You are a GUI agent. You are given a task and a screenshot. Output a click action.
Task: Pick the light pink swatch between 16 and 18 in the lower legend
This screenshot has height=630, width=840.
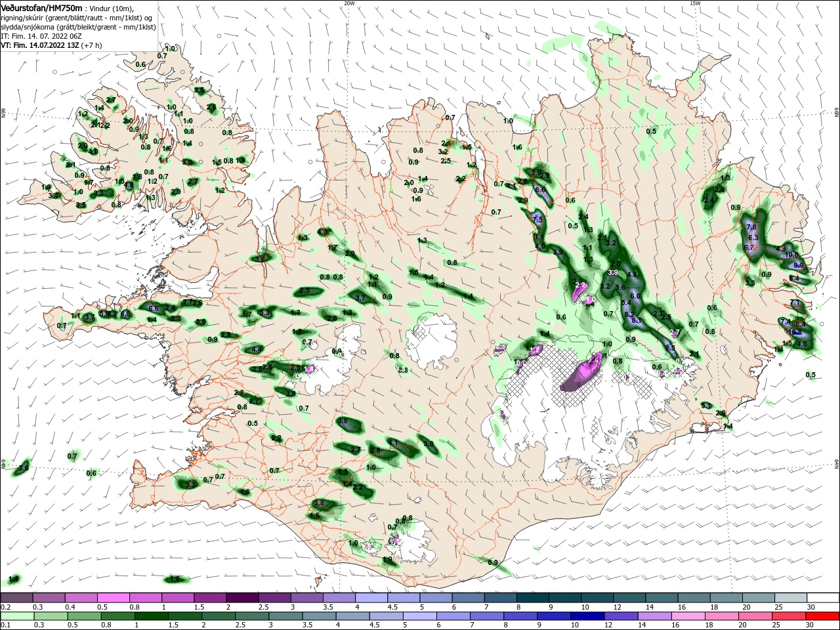pyautogui.click(x=689, y=616)
